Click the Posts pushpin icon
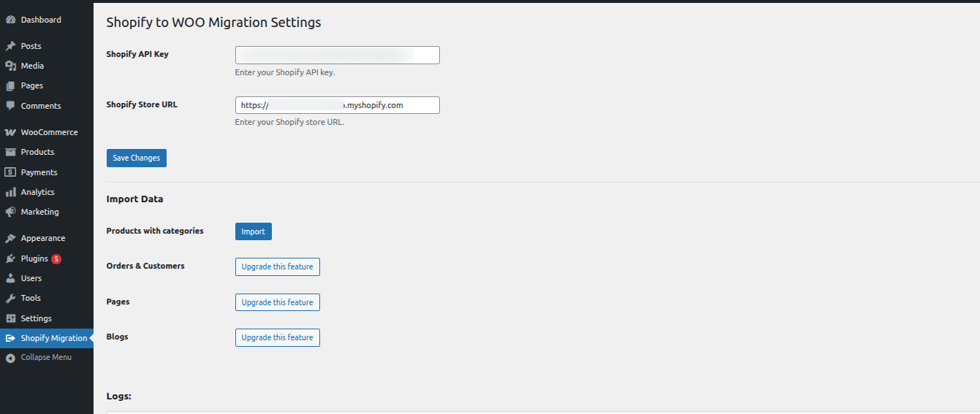The width and height of the screenshot is (980, 414). tap(10, 46)
